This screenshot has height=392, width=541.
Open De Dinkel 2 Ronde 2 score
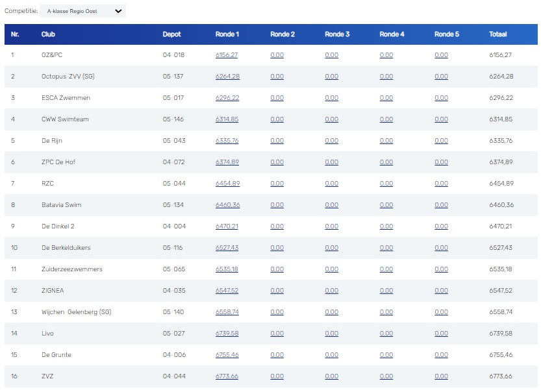(277, 227)
